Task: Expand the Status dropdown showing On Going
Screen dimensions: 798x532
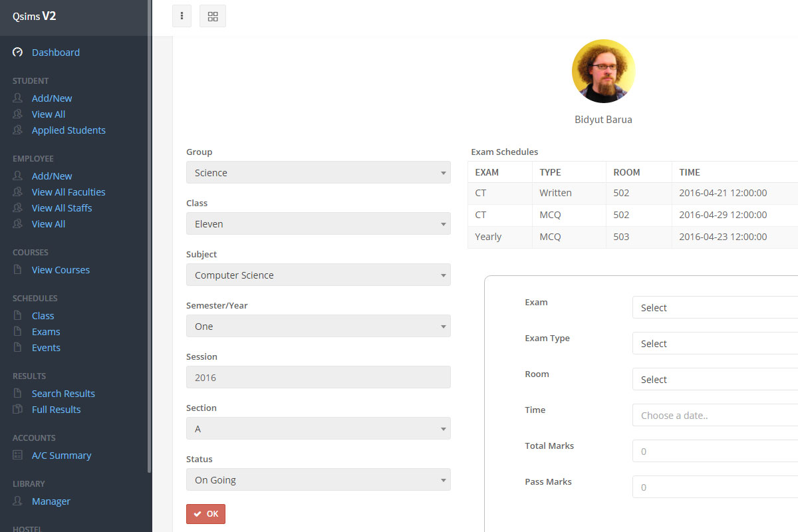Action: [318, 480]
